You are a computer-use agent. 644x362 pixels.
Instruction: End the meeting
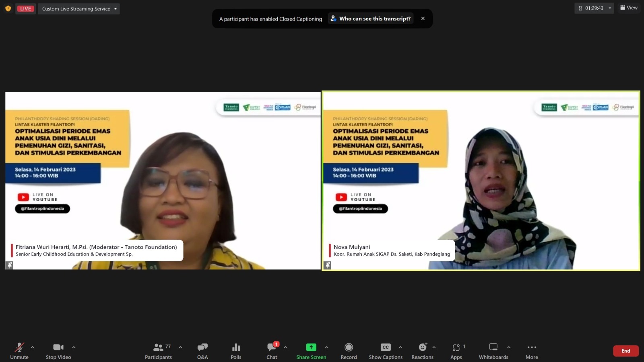tap(625, 350)
